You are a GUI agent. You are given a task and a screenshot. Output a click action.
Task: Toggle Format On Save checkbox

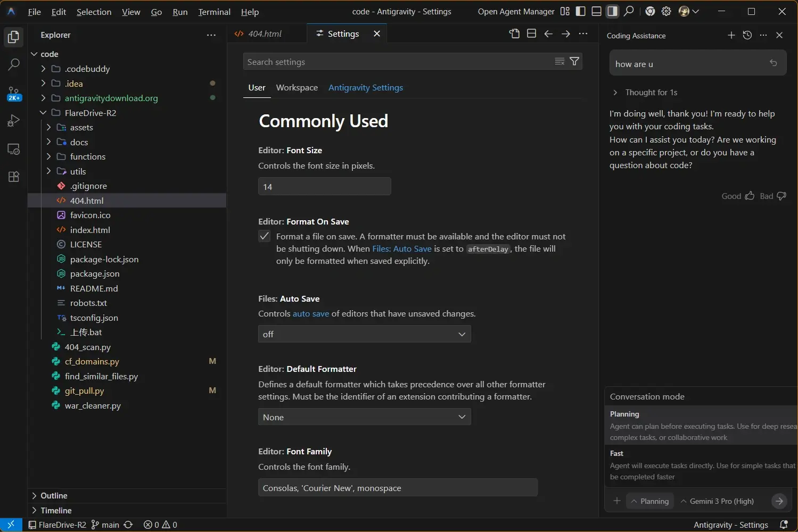[x=265, y=236]
